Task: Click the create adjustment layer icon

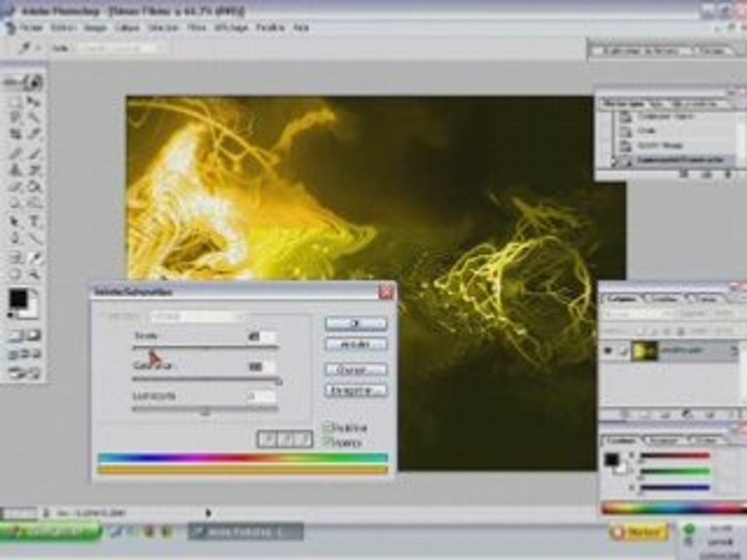Action: (687, 415)
